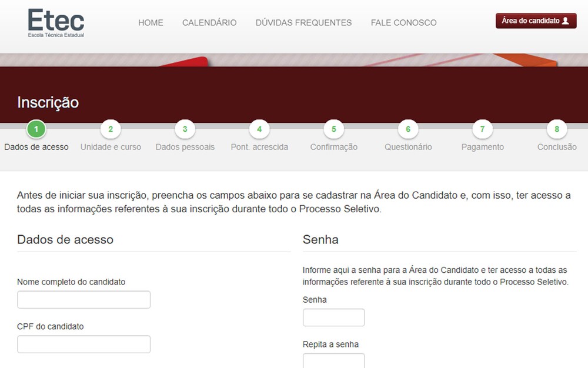The width and height of the screenshot is (588, 368).
Task: Click the Etec logo
Action: pyautogui.click(x=56, y=22)
